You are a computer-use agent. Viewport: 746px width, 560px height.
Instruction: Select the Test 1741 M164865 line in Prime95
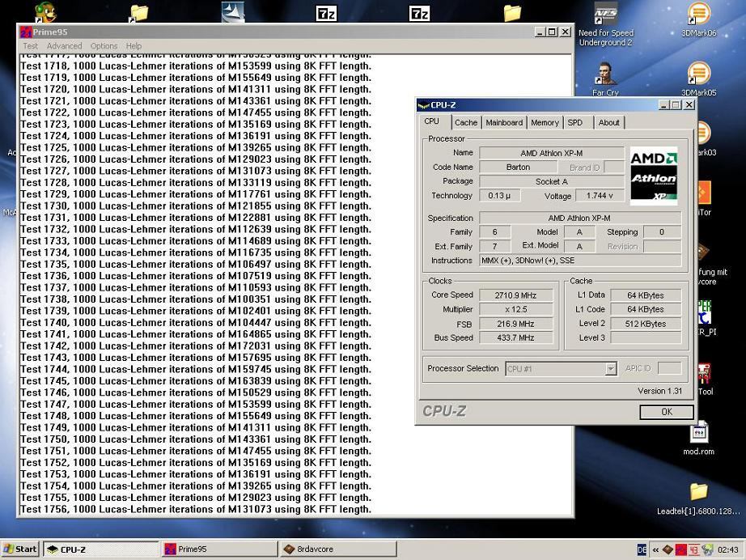point(196,334)
